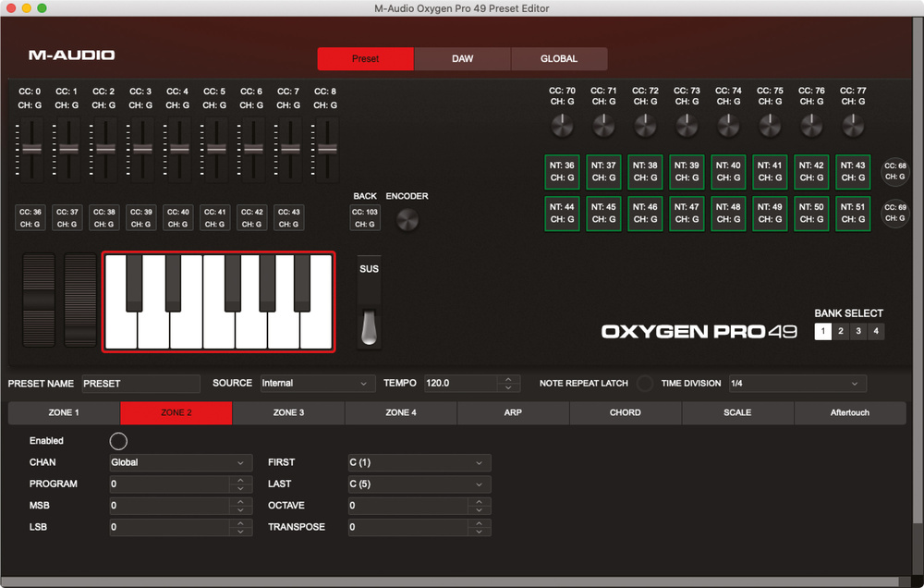Select the CC: 74 knob
The image size is (924, 588).
click(728, 126)
